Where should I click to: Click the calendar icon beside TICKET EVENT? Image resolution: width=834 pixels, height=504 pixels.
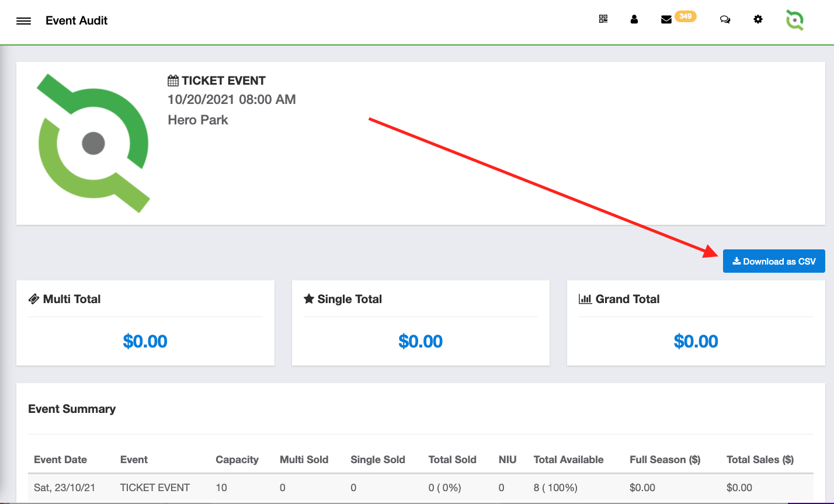(173, 81)
